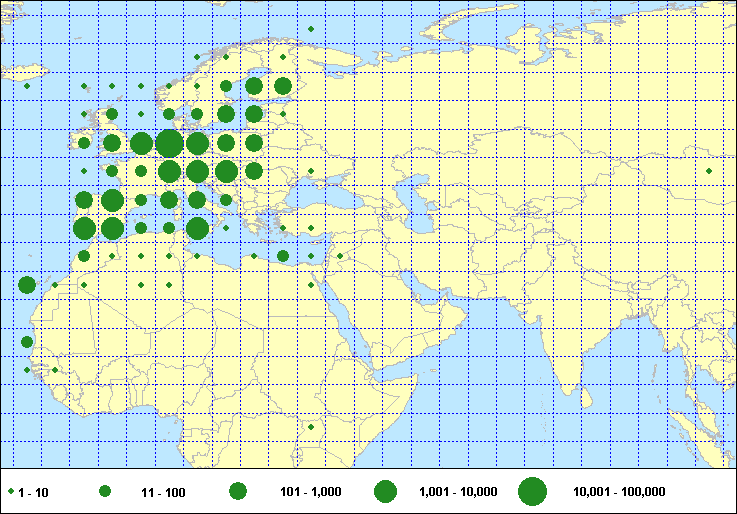The width and height of the screenshot is (737, 514).
Task: Click the isolated marker in Central Asia
Action: point(709,171)
